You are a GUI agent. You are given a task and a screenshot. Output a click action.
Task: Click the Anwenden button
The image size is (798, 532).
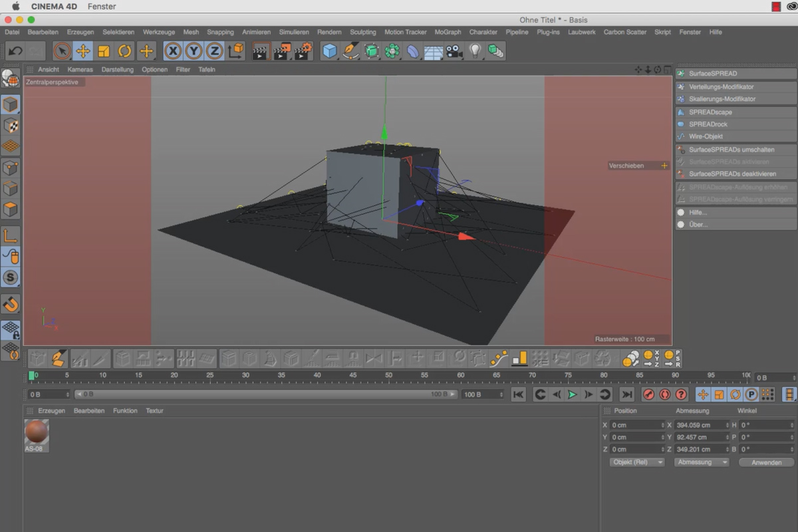(767, 462)
